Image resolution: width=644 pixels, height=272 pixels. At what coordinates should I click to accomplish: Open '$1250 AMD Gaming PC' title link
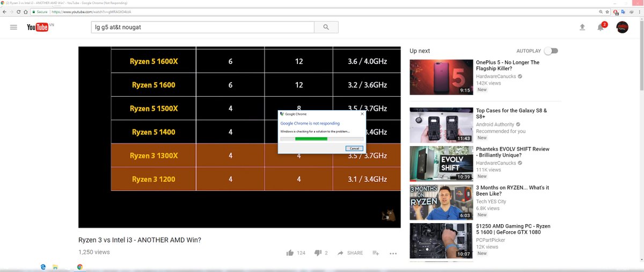tap(513, 230)
